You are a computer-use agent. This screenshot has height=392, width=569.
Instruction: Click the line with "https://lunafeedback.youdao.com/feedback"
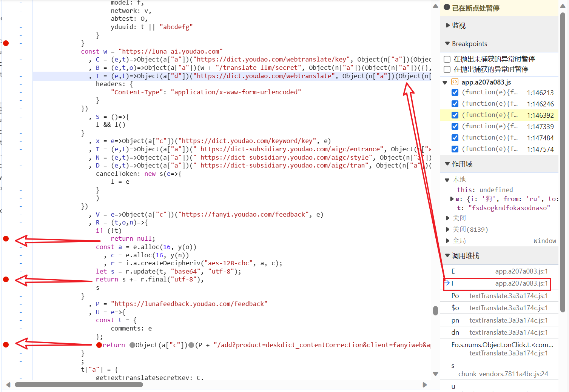(178, 304)
